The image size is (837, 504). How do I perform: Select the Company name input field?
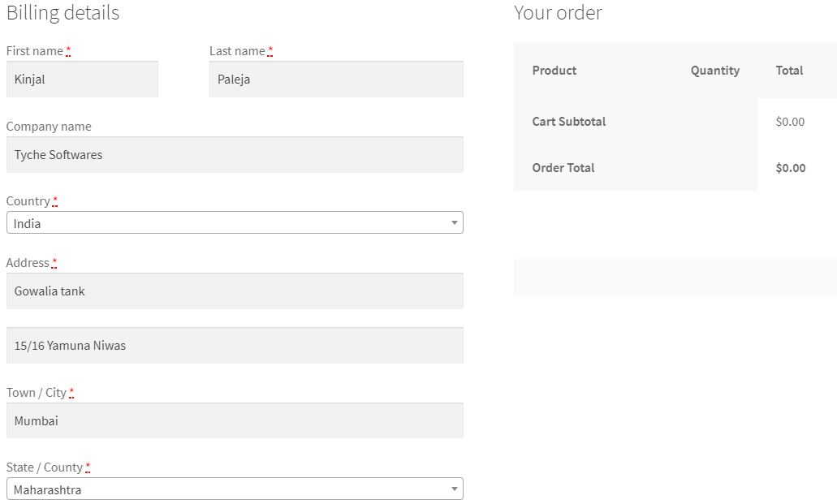click(235, 155)
